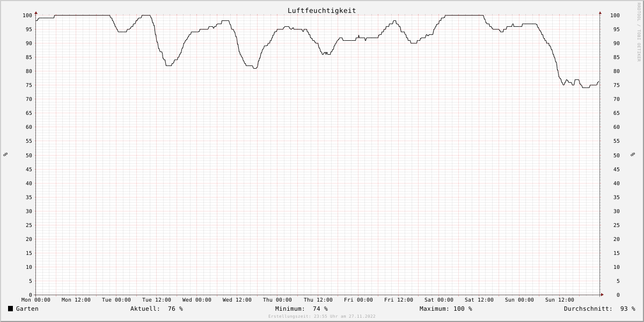Click the 100 label on the left axis
The width and height of the screenshot is (644, 322).
(27, 15)
